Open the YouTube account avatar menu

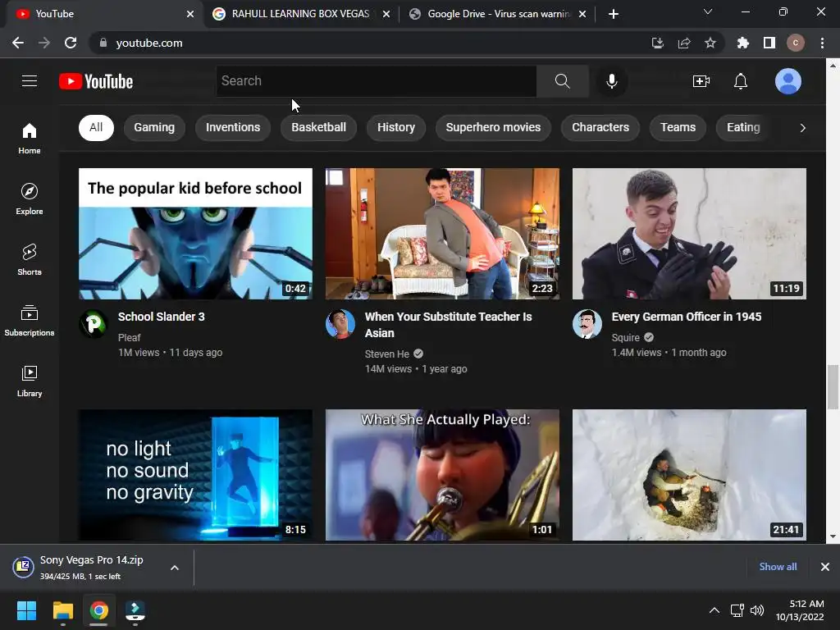(788, 81)
